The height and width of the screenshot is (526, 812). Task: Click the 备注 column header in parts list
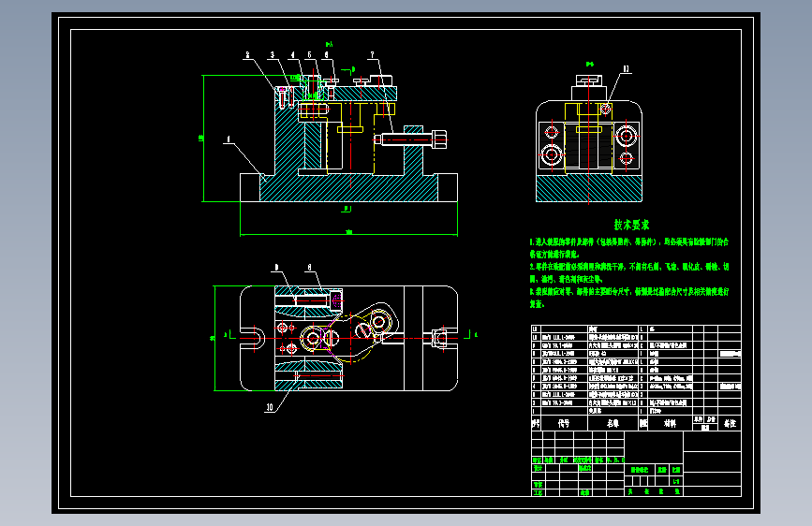(731, 423)
